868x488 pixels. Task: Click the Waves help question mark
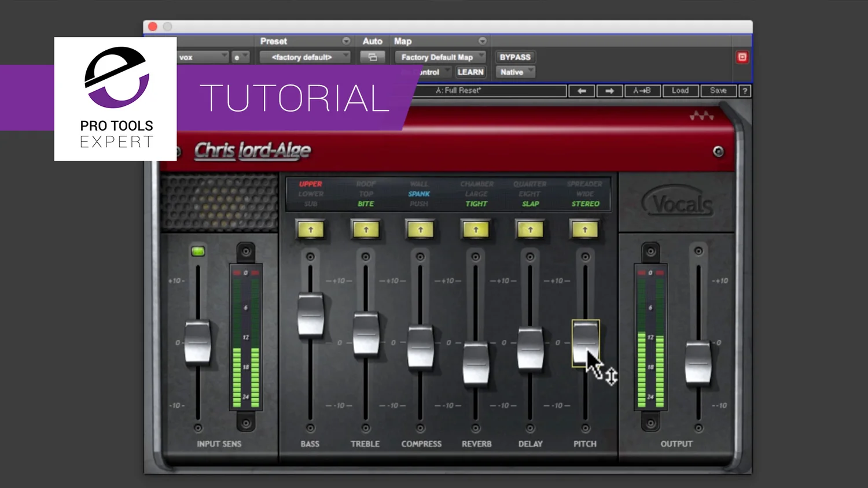click(745, 91)
